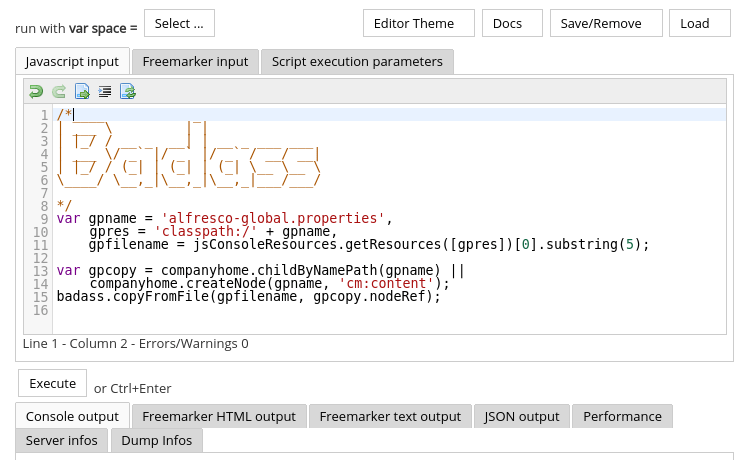Switch to the Freemarker input tab
Image resolution: width=740 pixels, height=460 pixels.
[x=195, y=62]
